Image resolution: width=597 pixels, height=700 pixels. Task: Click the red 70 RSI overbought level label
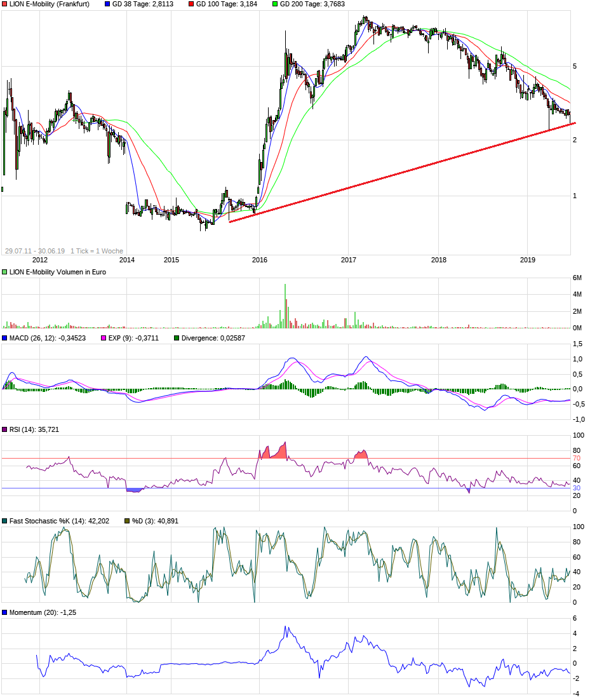pyautogui.click(x=577, y=458)
